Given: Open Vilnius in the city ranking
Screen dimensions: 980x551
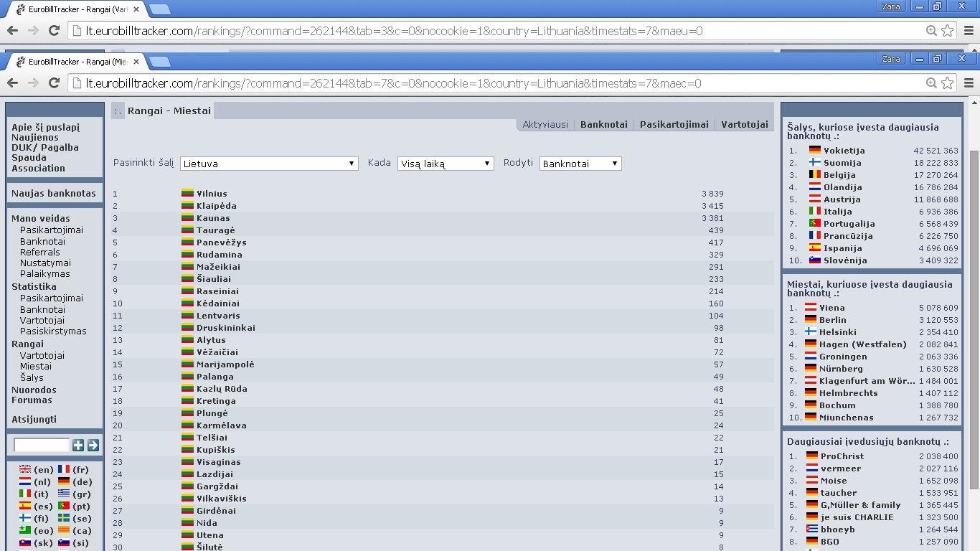Looking at the screenshot, I should (x=212, y=194).
